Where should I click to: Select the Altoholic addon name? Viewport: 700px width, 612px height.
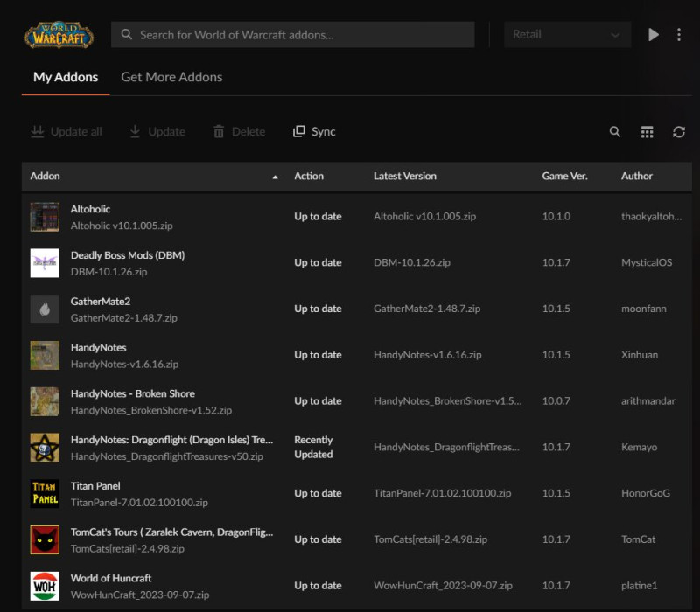(x=91, y=209)
